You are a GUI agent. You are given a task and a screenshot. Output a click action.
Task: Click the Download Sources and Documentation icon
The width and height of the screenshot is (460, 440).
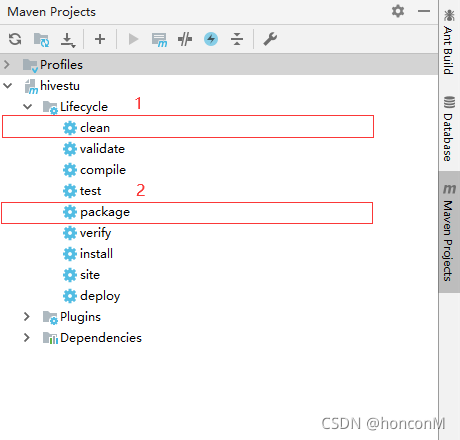pos(68,40)
